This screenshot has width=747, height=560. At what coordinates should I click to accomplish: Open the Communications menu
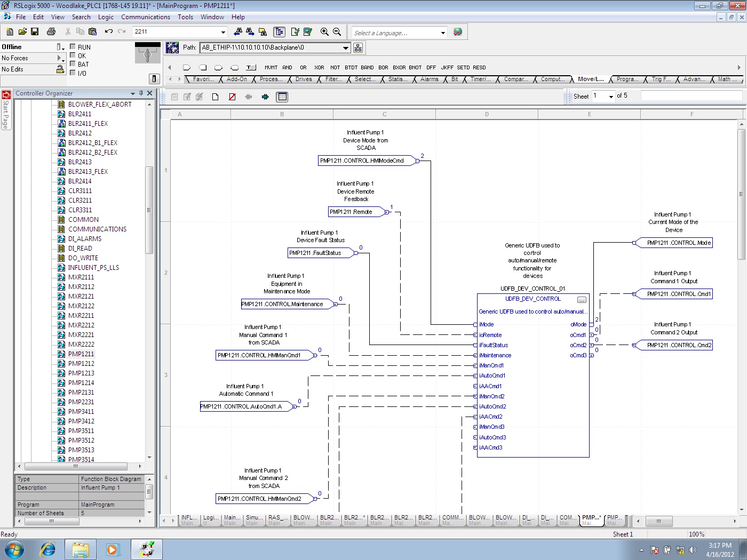pos(145,17)
